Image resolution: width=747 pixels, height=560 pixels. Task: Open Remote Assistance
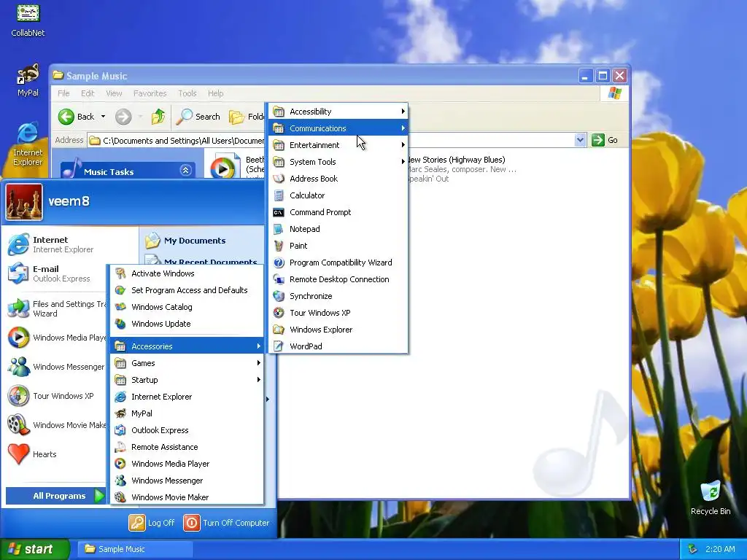187,447
